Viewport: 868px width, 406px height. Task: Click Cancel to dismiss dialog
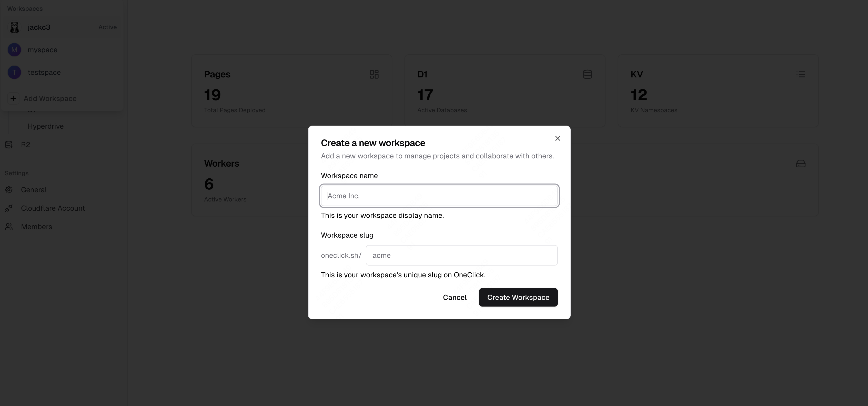[x=455, y=297]
